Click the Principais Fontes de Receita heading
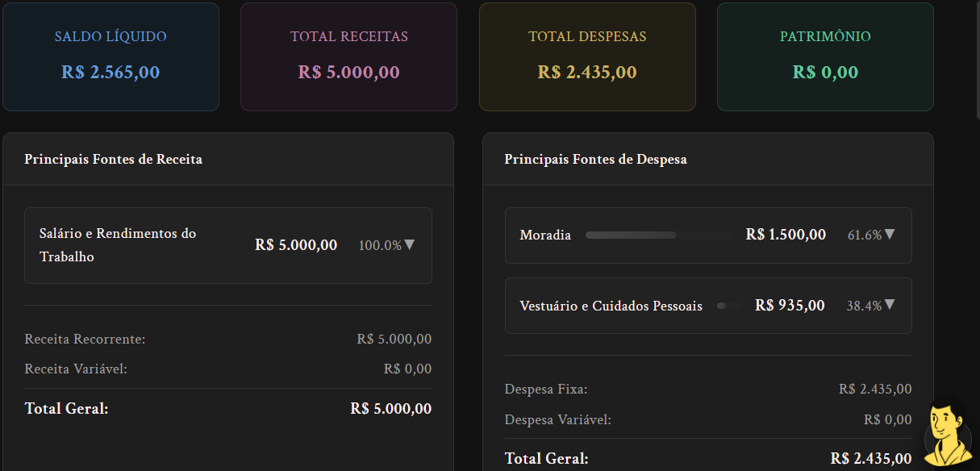Image resolution: width=980 pixels, height=471 pixels. pos(113,159)
